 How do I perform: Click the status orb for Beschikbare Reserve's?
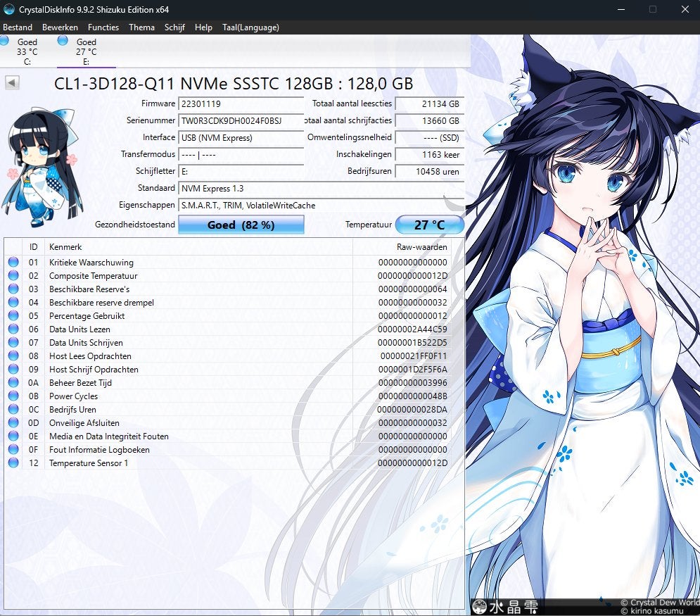point(13,289)
